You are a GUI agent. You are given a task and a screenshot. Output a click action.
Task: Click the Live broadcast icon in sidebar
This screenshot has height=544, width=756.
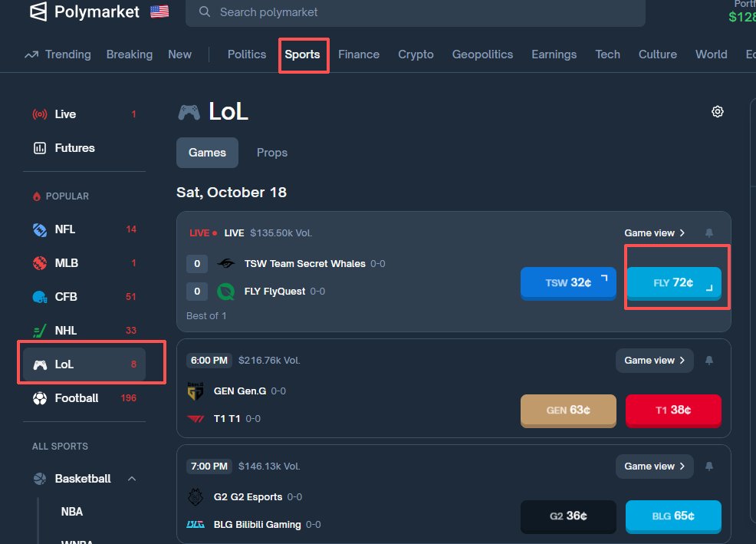[40, 114]
